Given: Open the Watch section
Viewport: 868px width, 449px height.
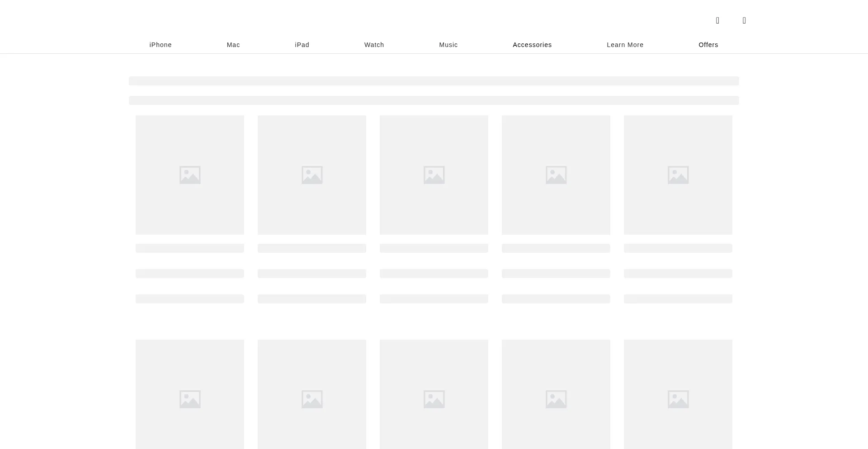Looking at the screenshot, I should (x=374, y=45).
